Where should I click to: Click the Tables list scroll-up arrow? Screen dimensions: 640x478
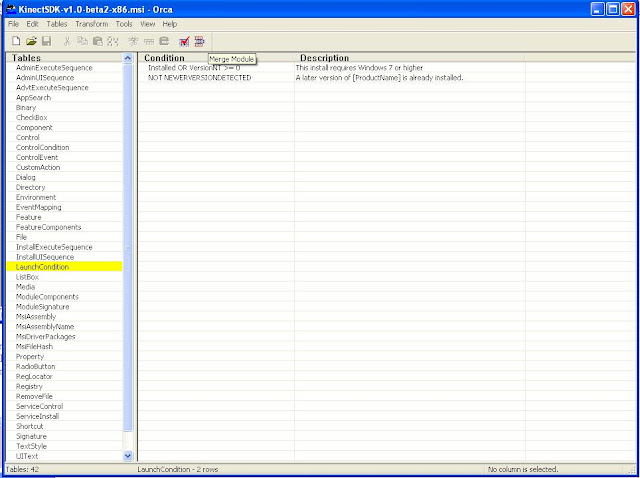128,58
